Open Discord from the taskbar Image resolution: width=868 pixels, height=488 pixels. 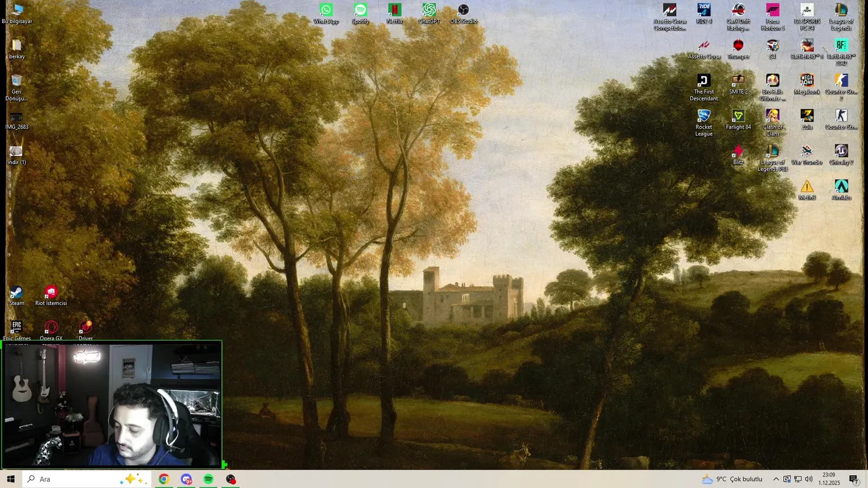pyautogui.click(x=186, y=479)
